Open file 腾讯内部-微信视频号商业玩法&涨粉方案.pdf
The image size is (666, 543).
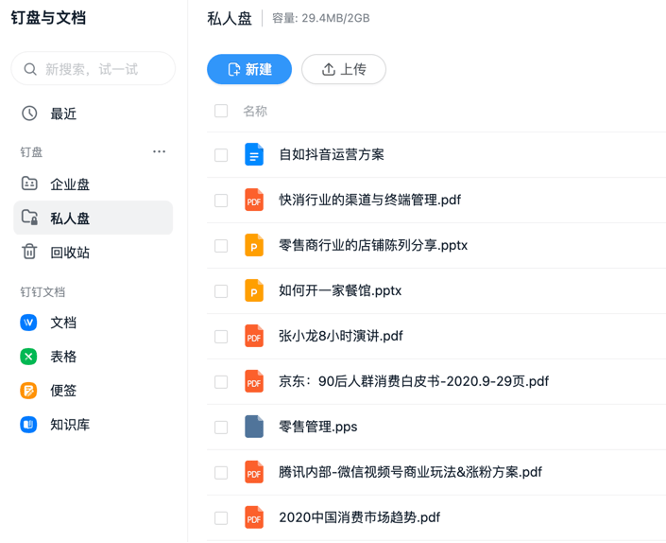(x=410, y=472)
